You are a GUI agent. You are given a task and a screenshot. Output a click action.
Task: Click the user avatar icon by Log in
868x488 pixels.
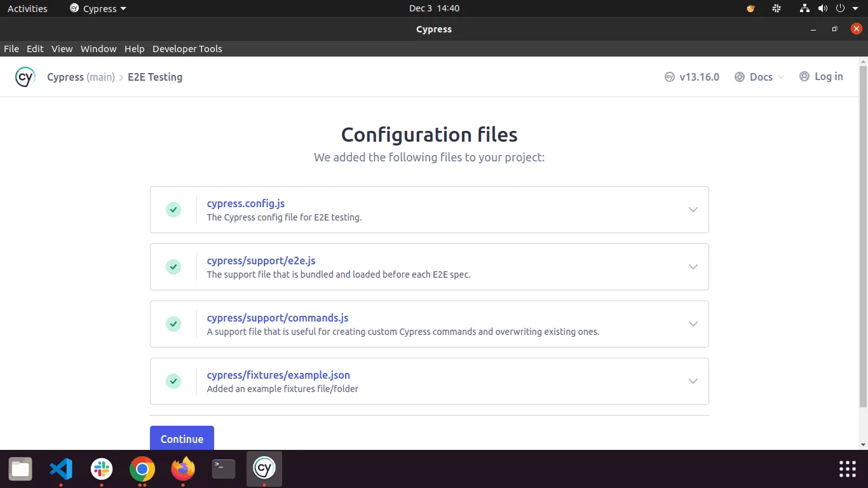tap(804, 76)
